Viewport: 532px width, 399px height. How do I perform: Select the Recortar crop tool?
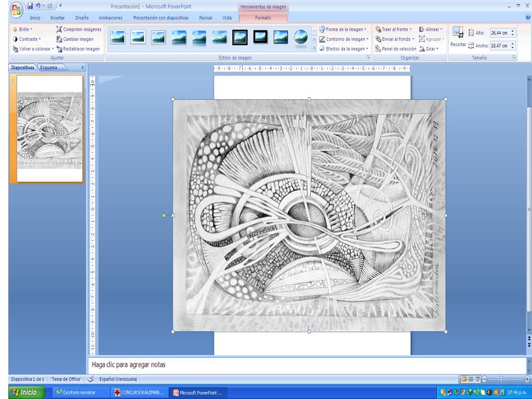[x=458, y=38]
